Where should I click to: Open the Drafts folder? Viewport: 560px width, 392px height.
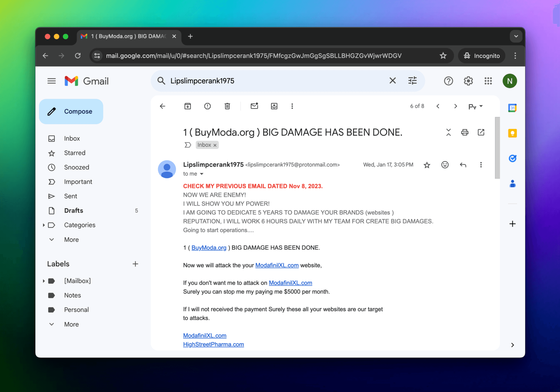click(x=73, y=211)
